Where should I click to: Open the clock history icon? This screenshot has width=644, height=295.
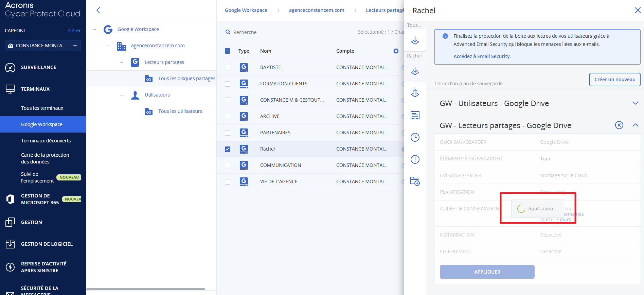[415, 137]
